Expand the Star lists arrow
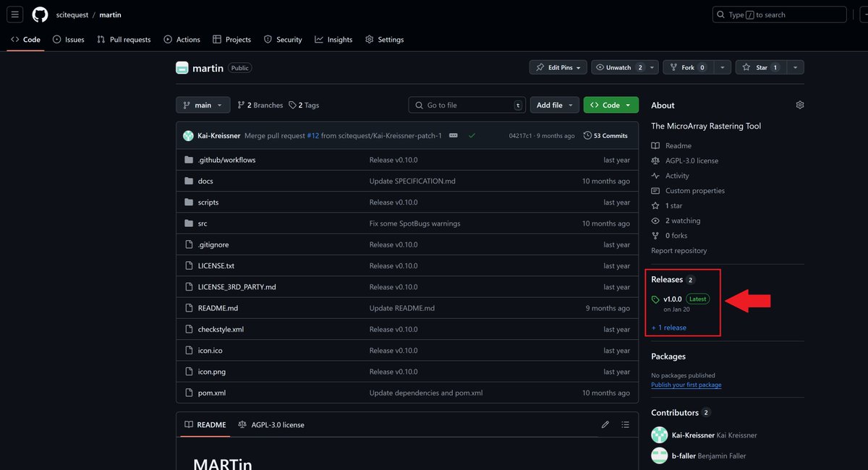Image resolution: width=868 pixels, height=470 pixels. (x=795, y=67)
